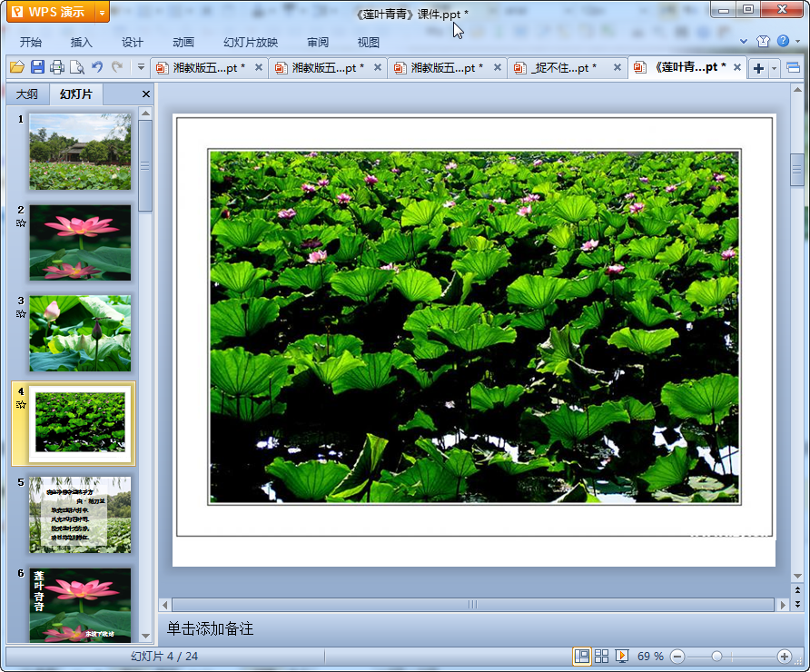Screen dimensions: 810x672
Task: Select slide 2 pink lotus thumbnail
Action: tap(80, 242)
